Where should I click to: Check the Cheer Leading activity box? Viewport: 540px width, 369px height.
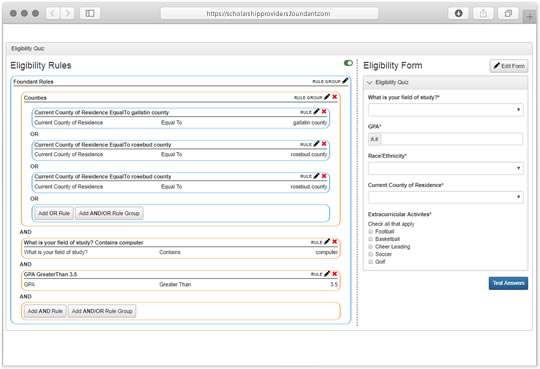click(x=371, y=247)
